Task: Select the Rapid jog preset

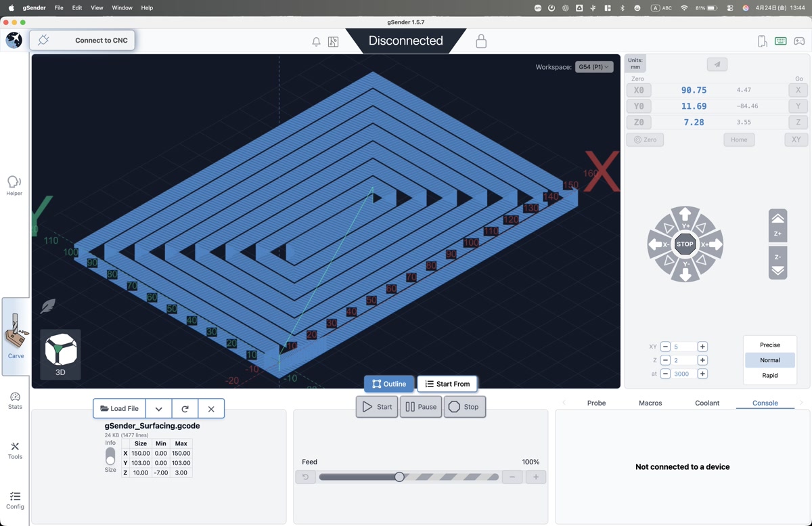Action: point(770,375)
